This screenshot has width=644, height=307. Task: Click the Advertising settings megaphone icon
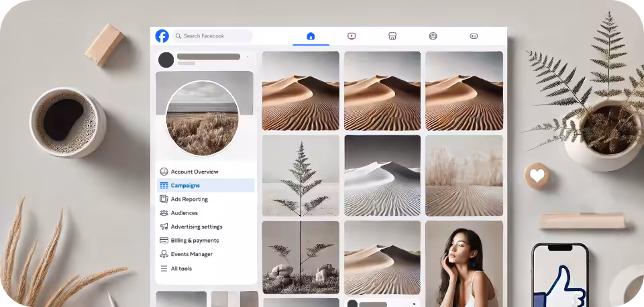pyautogui.click(x=164, y=227)
